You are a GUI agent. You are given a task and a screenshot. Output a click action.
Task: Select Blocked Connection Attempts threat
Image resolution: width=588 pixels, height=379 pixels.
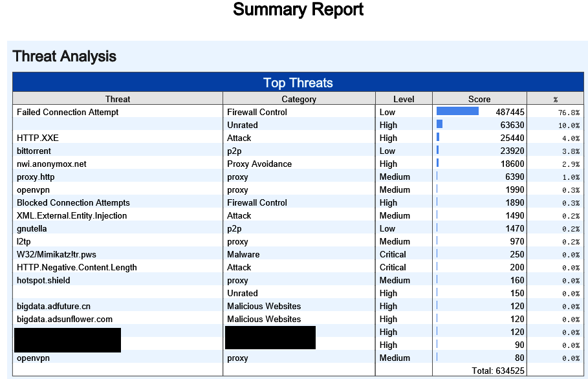click(x=73, y=202)
